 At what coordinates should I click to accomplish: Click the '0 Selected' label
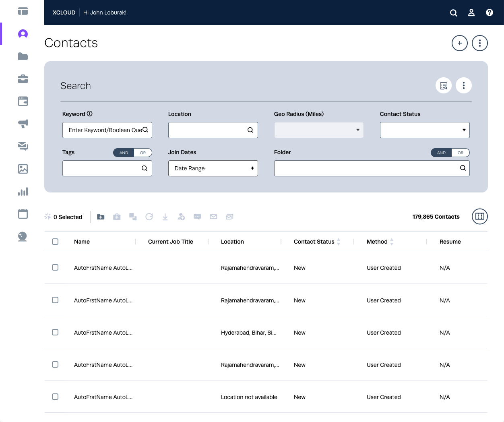68,217
